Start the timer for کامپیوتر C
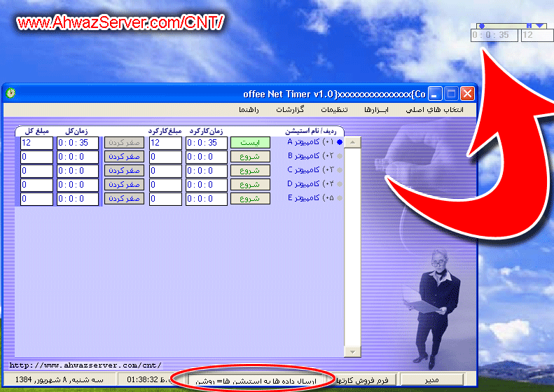This screenshot has width=554, height=392. coord(250,171)
